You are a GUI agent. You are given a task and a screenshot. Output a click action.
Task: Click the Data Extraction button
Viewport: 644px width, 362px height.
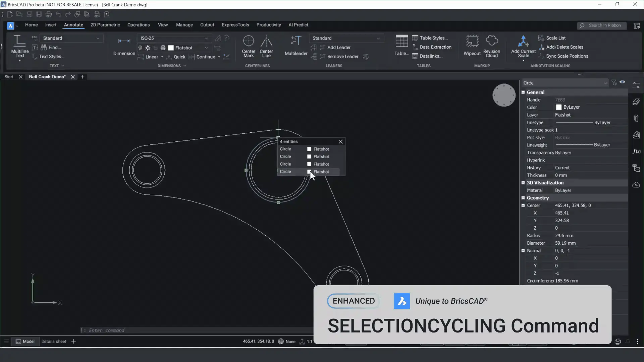(435, 47)
